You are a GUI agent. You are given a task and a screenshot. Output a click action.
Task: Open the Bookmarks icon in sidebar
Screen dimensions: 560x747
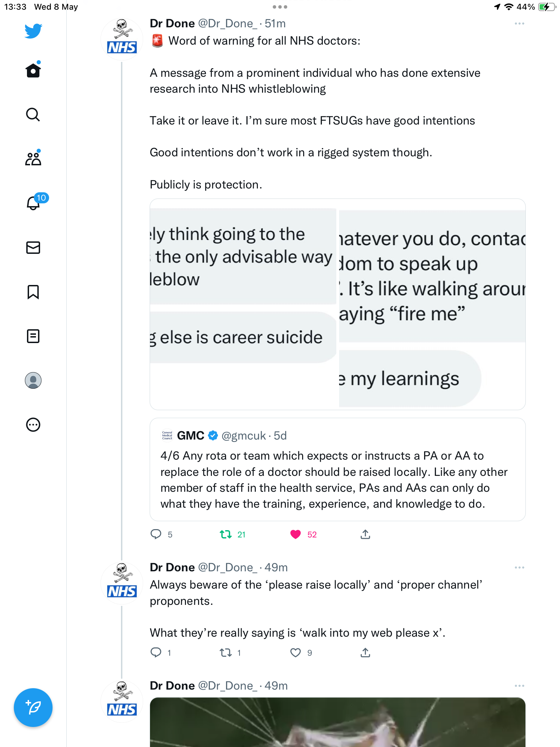[x=33, y=292]
